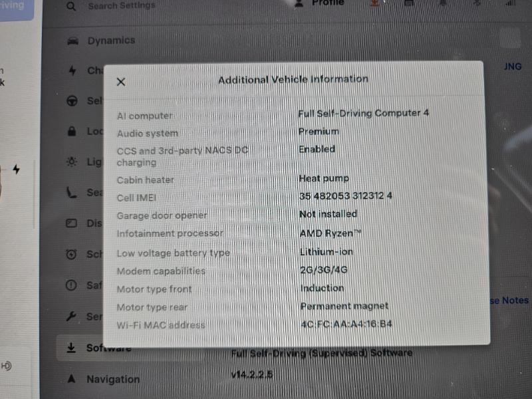Image resolution: width=532 pixels, height=399 pixels.
Task: Open Dynamics settings menu
Action: pos(111,41)
